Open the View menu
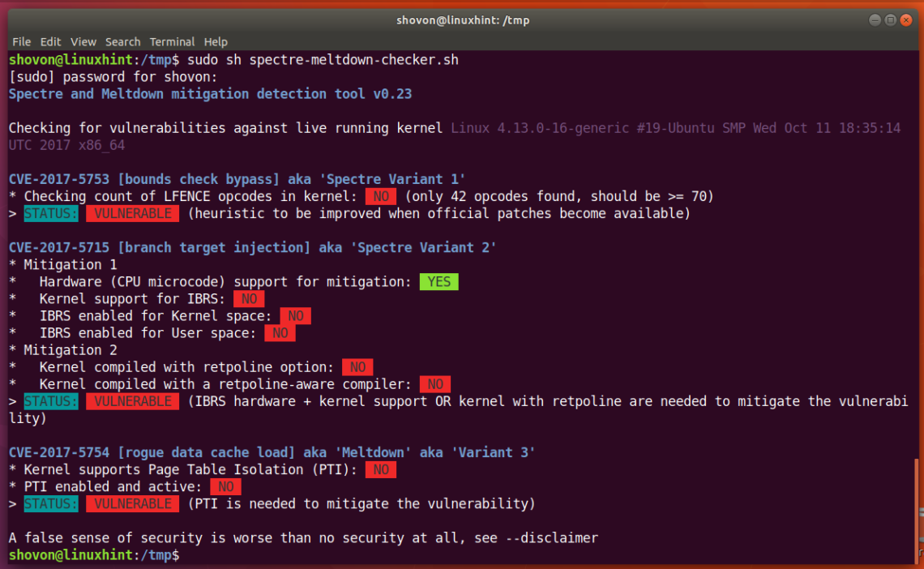Image resolution: width=924 pixels, height=569 pixels. pos(83,42)
